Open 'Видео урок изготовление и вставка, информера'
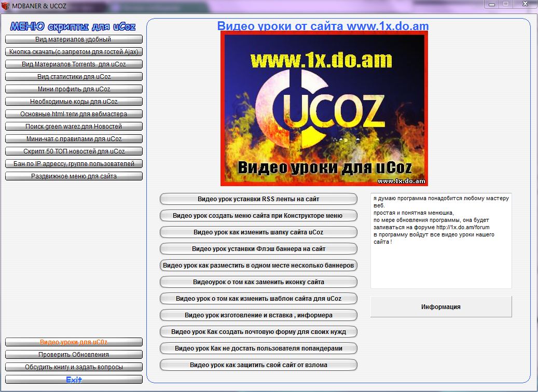Screen dimensions: 538x392 [x=258, y=315]
